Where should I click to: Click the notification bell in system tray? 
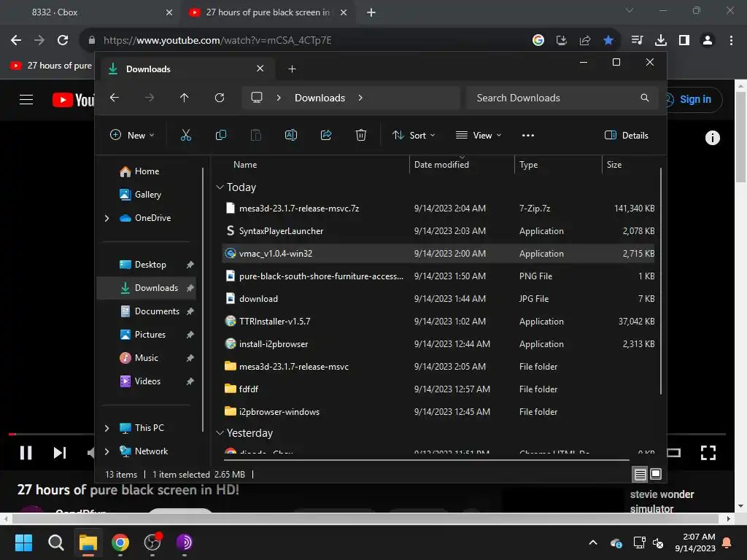point(727,542)
